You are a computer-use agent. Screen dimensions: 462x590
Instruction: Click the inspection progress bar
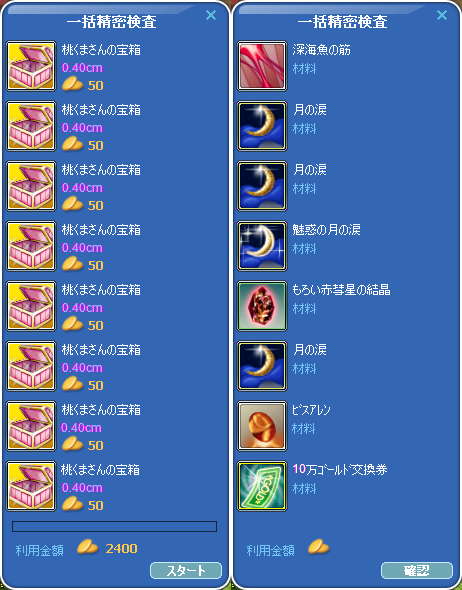click(x=114, y=526)
